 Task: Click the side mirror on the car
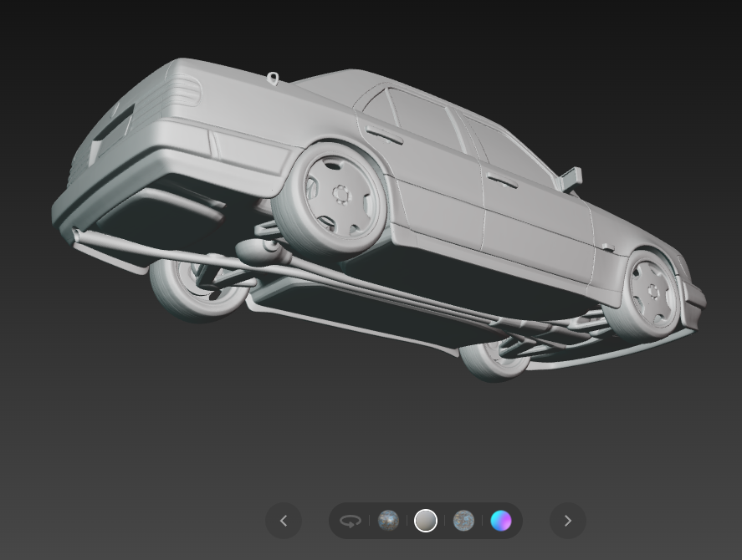point(571,177)
